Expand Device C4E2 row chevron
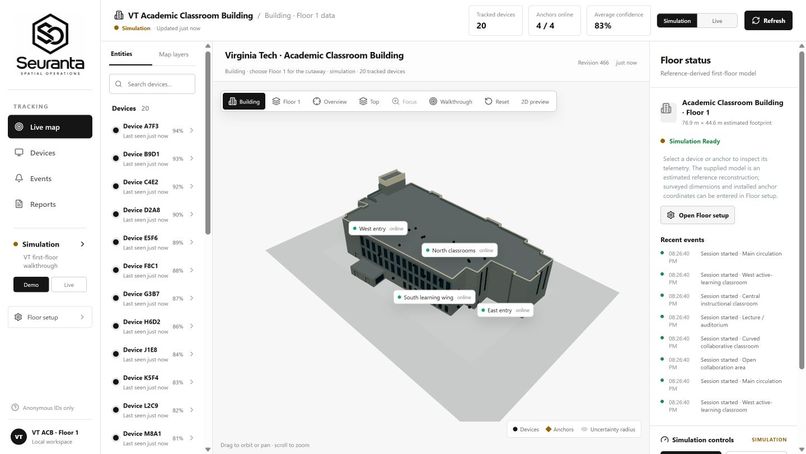806x454 pixels. pyautogui.click(x=192, y=186)
